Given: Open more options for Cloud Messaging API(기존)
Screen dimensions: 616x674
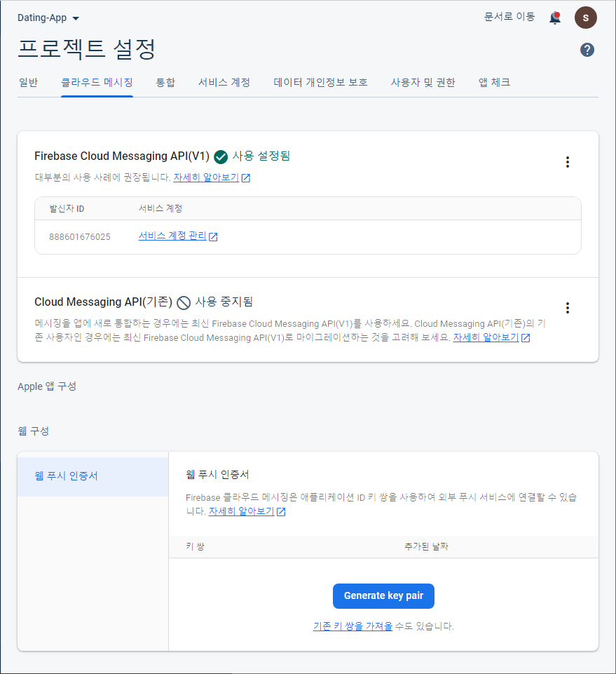Looking at the screenshot, I should pyautogui.click(x=568, y=308).
